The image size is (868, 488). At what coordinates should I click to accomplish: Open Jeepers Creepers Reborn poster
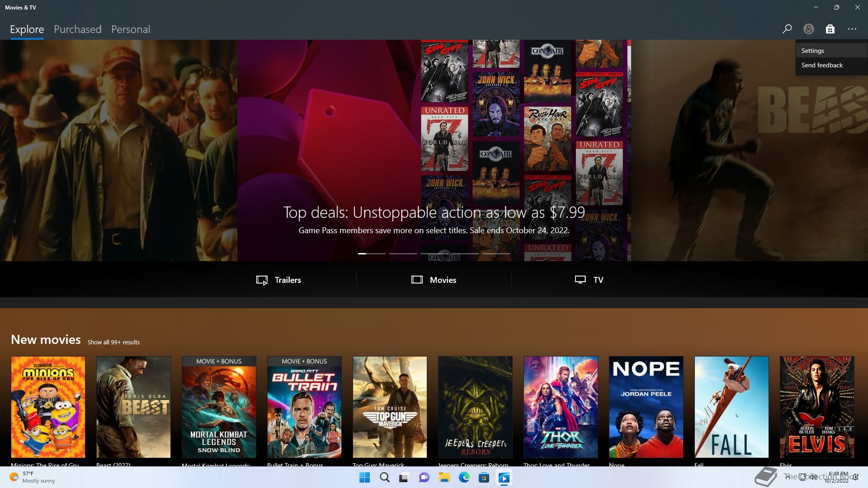point(475,407)
